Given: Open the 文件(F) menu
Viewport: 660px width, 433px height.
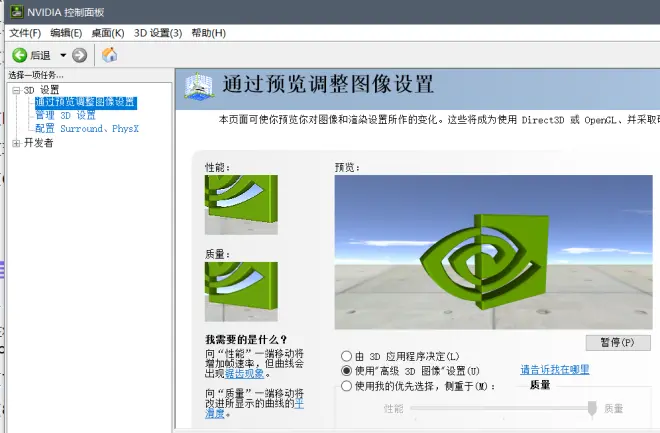Looking at the screenshot, I should click(x=25, y=33).
